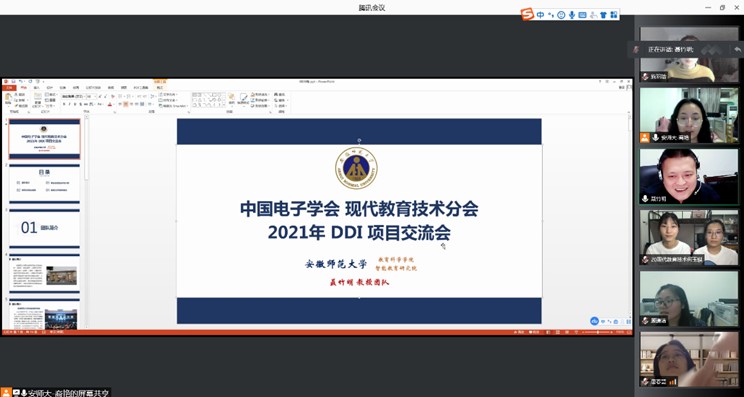Click the Sogou voice input microphone

coord(572,15)
